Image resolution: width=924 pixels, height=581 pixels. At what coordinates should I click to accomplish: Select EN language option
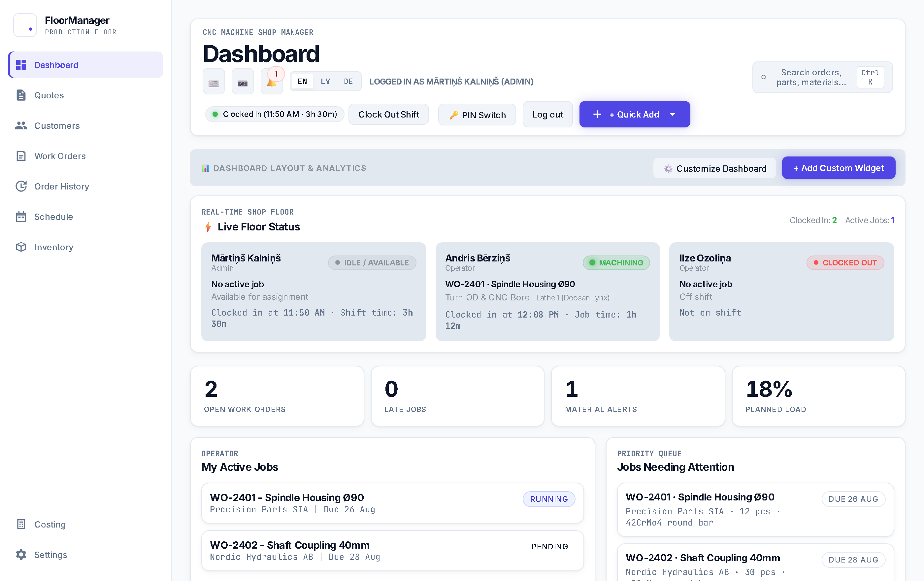(302, 81)
